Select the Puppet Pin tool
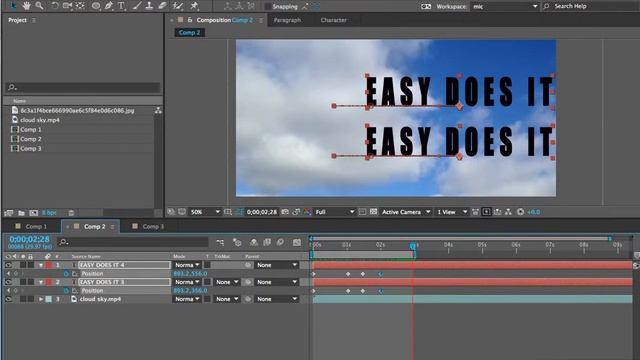Viewport: 640px width, 360px height. (x=194, y=6)
